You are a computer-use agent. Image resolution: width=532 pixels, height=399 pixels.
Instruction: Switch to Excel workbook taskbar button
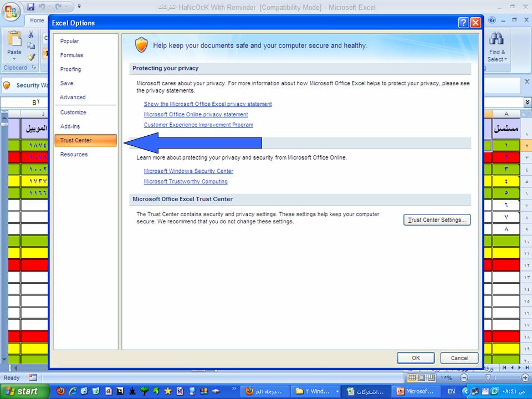tap(367, 391)
